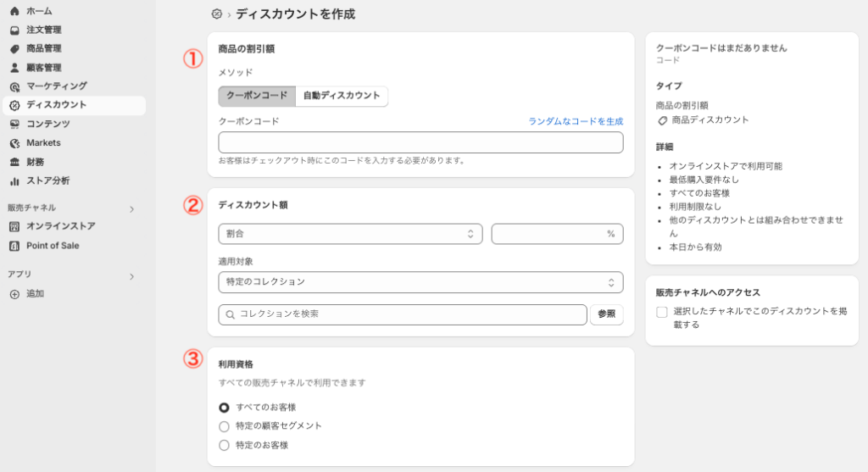Select the すべてのお客様 radio button
Image resolution: width=868 pixels, height=472 pixels.
(x=224, y=408)
